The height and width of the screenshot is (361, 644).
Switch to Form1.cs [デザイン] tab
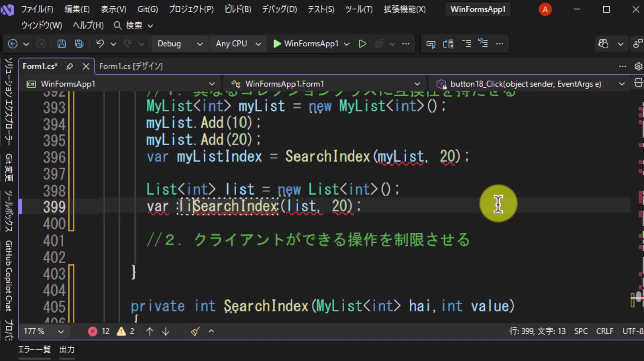point(131,66)
